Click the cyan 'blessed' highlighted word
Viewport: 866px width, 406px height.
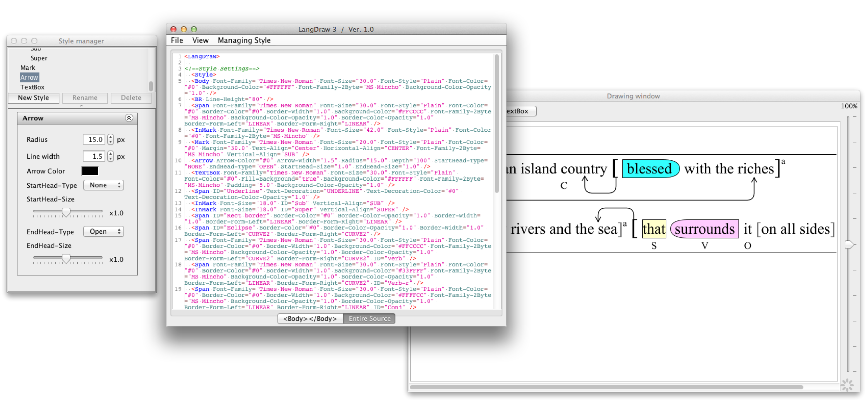click(x=650, y=169)
